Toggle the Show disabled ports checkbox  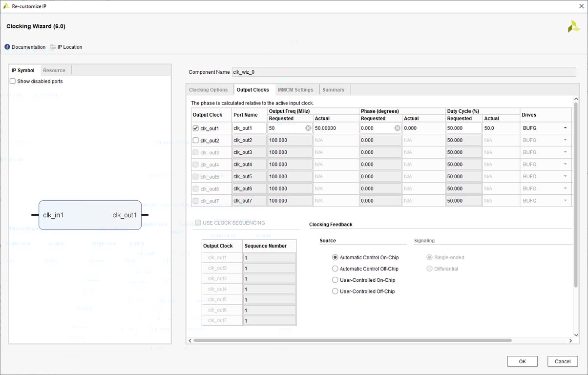pos(13,81)
